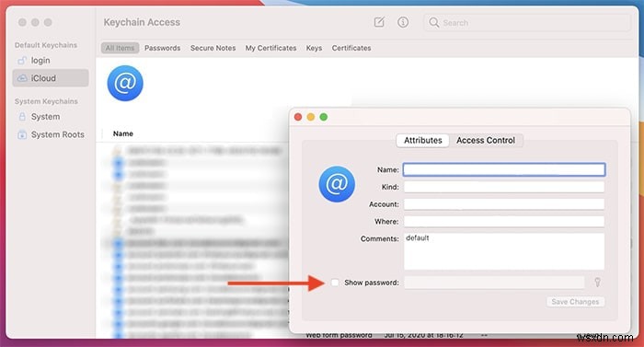Switch to the Certificates category tab

point(351,48)
